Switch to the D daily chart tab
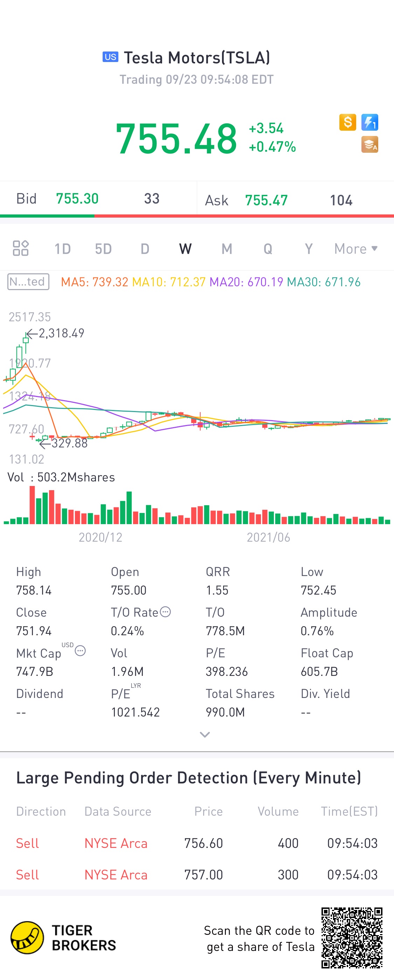 tap(145, 249)
